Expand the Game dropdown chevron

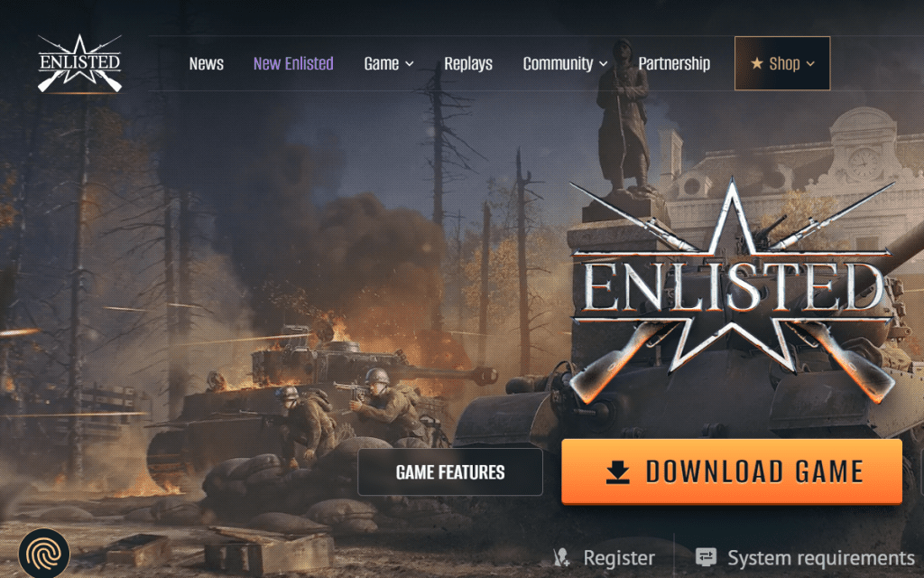coord(410,64)
